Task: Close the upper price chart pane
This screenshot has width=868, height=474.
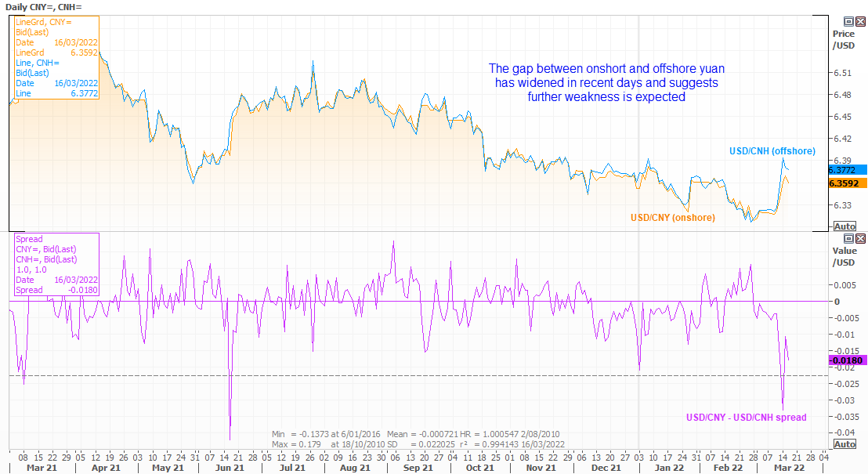Action: pyautogui.click(x=860, y=22)
